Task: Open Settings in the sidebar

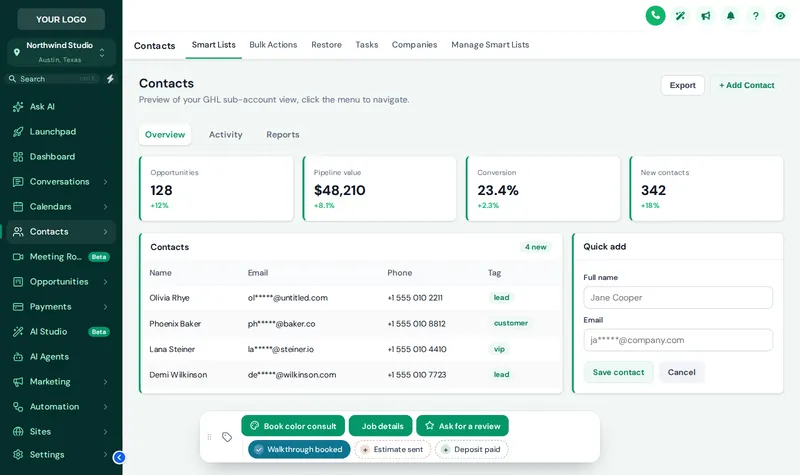Action: click(61, 455)
